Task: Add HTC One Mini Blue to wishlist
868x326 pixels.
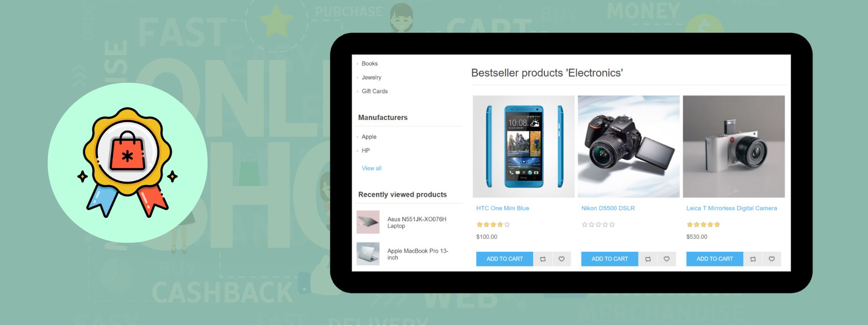Action: click(x=561, y=259)
